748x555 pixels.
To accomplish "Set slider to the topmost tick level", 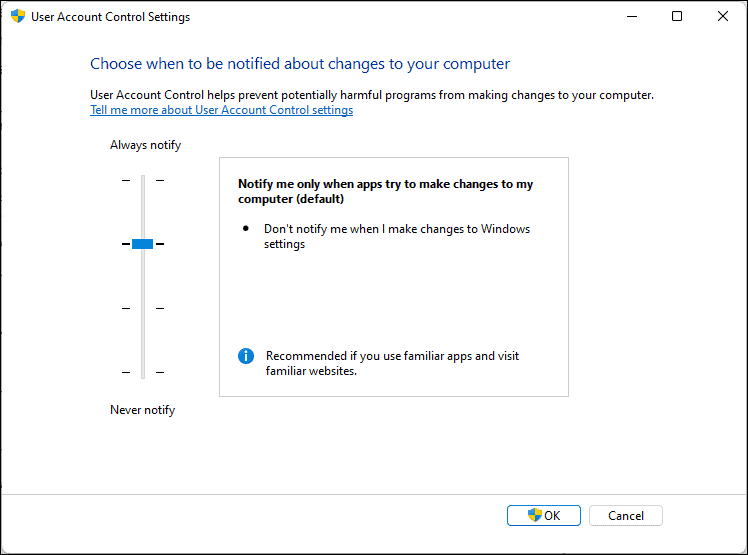I will [142, 180].
